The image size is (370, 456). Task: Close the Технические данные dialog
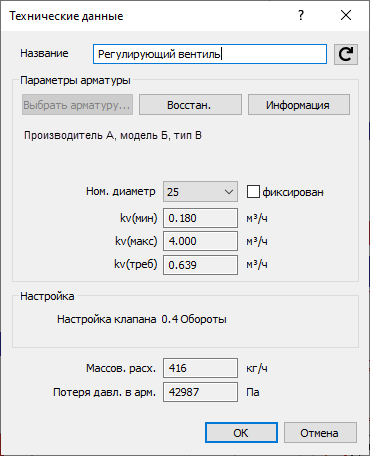pyautogui.click(x=346, y=15)
